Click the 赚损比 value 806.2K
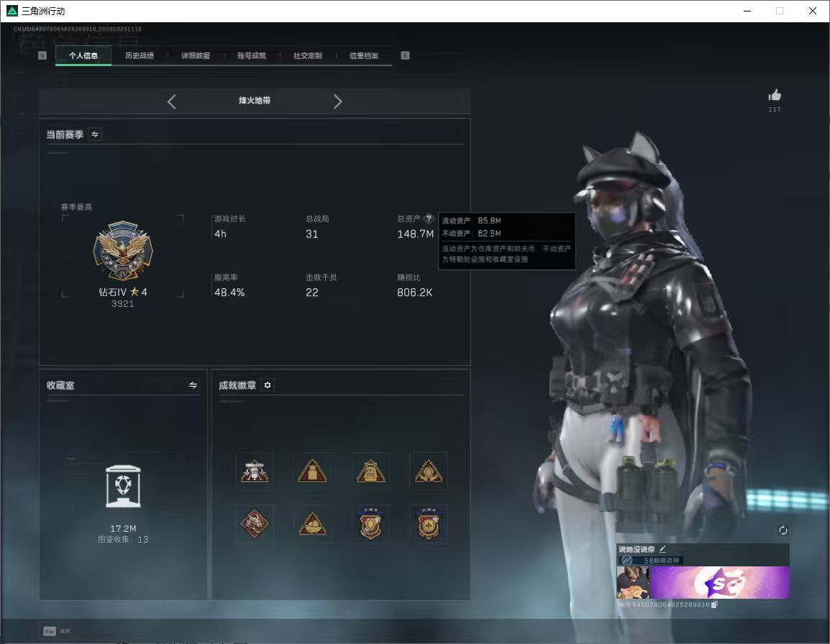This screenshot has height=644, width=830. coord(414,292)
